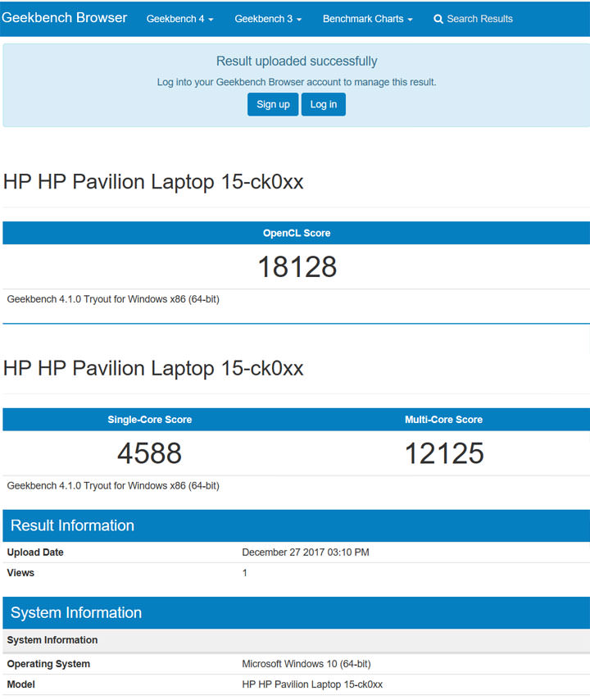Viewport: 590px width, 700px height.
Task: Click the OpenCL Score header
Action: click(297, 233)
